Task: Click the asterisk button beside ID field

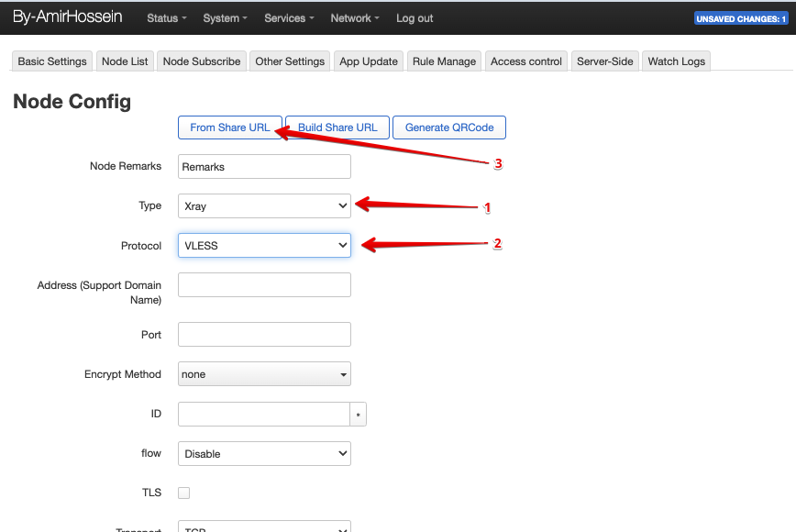Action: tap(359, 415)
